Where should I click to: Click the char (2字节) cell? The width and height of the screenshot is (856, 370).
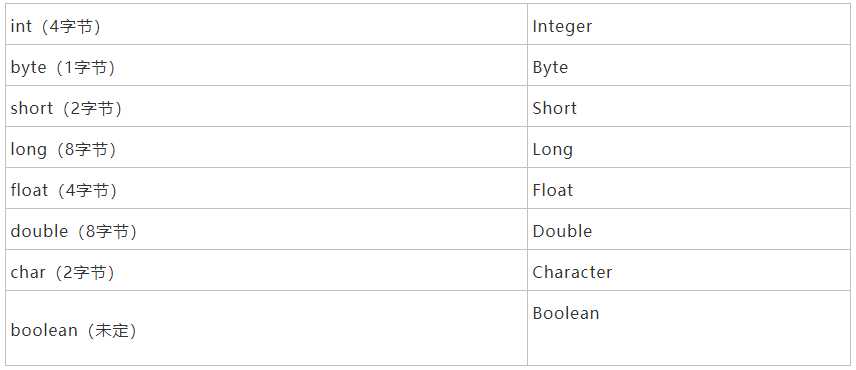click(x=266, y=270)
